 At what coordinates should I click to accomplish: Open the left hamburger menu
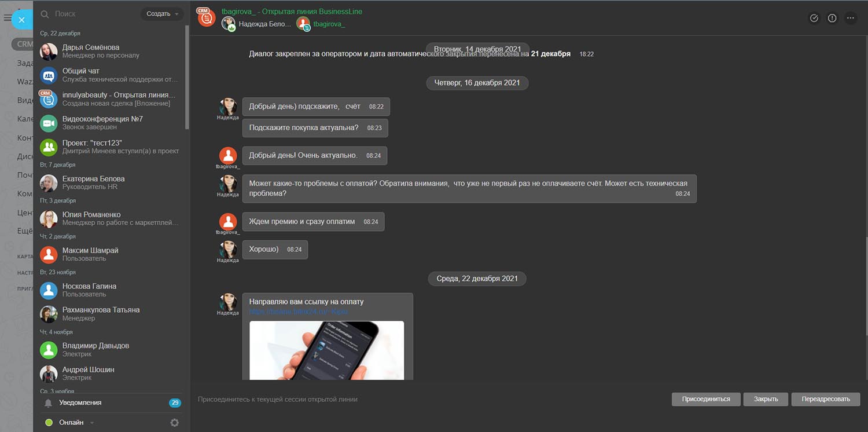point(7,19)
